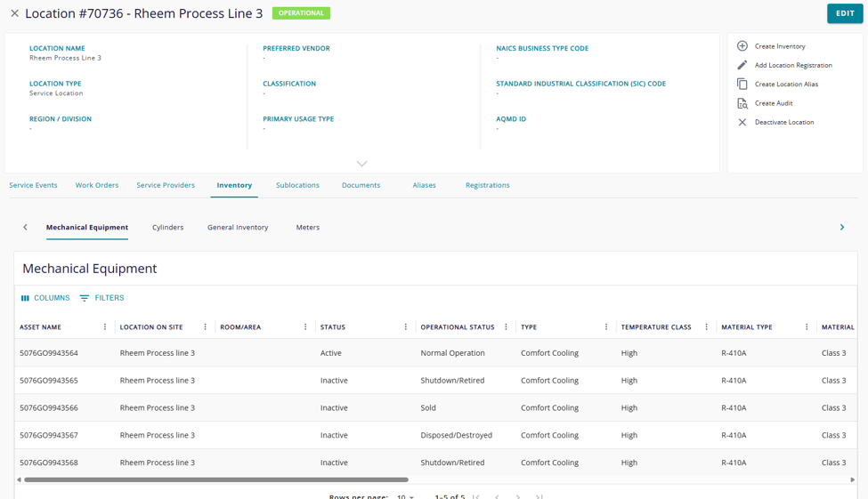Open the FILTERS panel
The width and height of the screenshot is (868, 499).
(x=101, y=298)
